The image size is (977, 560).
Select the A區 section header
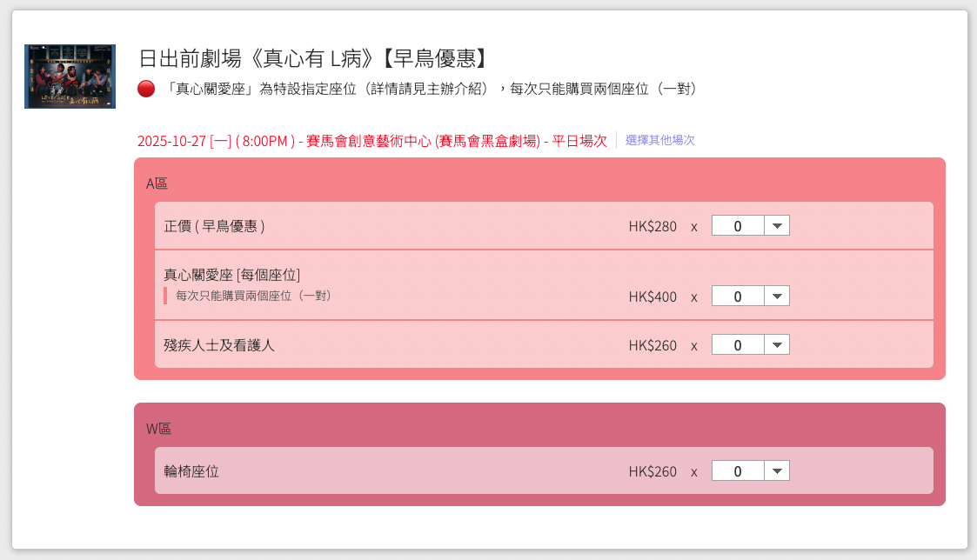[157, 183]
